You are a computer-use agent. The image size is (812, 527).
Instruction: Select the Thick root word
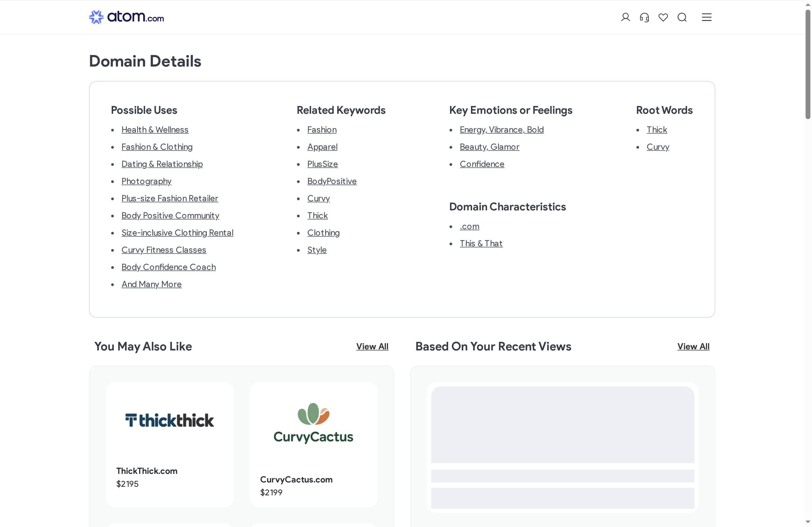[657, 130]
